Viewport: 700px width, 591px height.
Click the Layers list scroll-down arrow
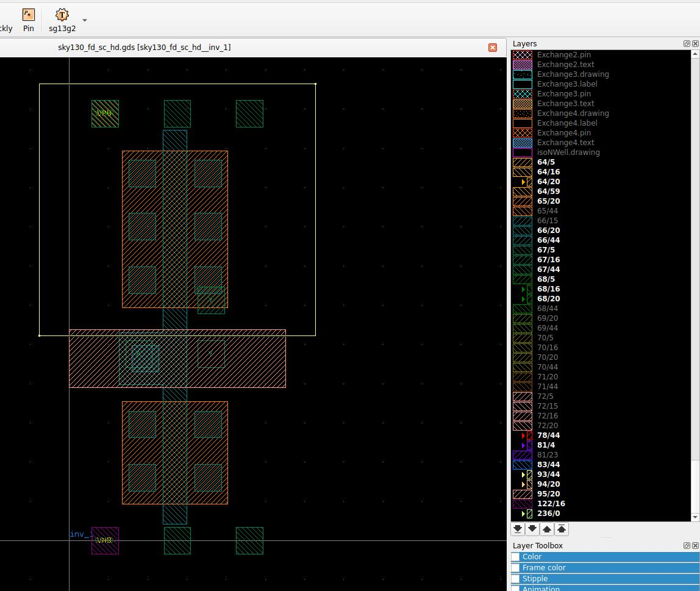coord(695,517)
